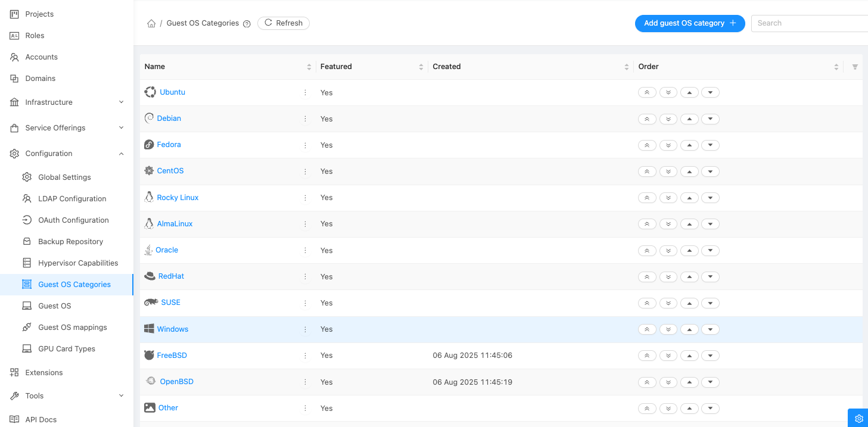
Task: Move Other to the top of order
Action: click(x=647, y=408)
